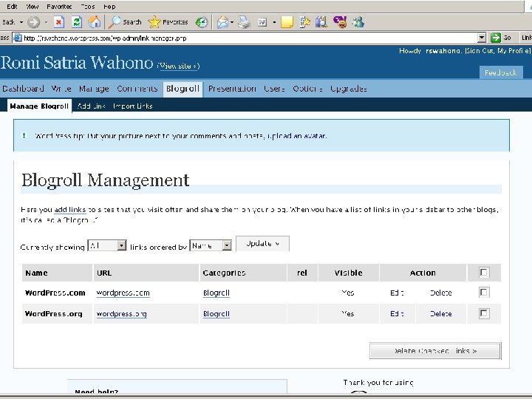This screenshot has width=532, height=399.
Task: Check the WordPress.org row checkbox
Action: pyautogui.click(x=484, y=313)
